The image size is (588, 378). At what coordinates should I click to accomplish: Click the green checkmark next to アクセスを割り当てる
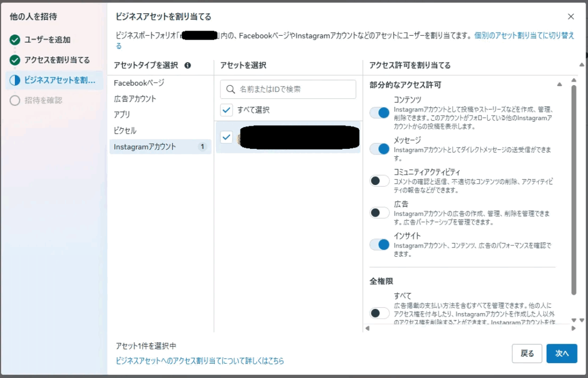point(15,60)
